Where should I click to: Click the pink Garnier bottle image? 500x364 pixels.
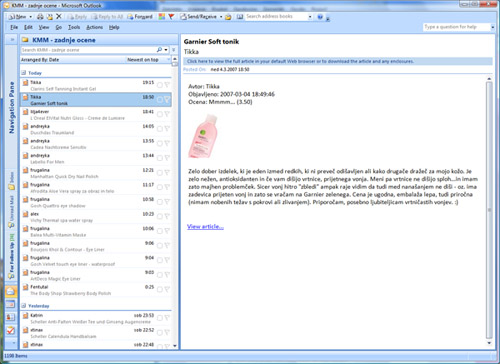tap(203, 136)
